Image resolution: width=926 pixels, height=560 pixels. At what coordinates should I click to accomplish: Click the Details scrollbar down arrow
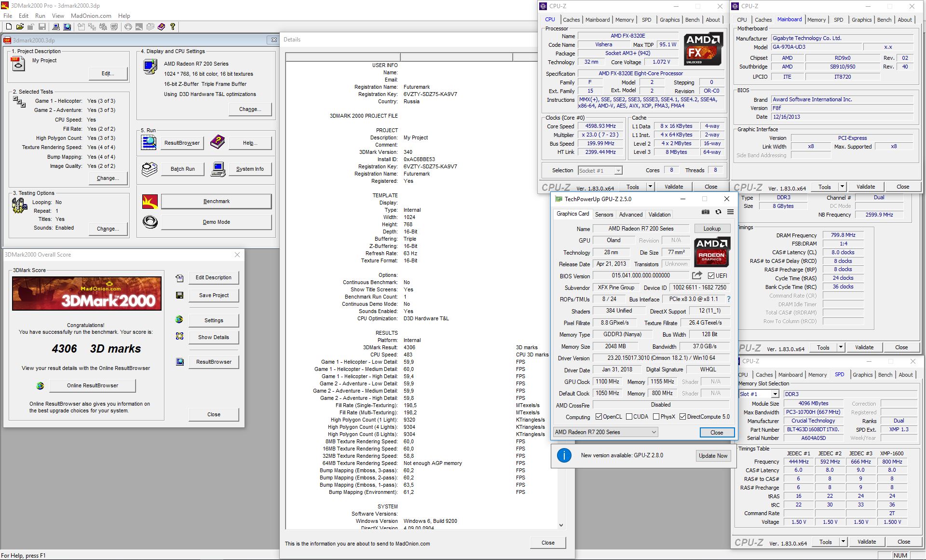[561, 525]
